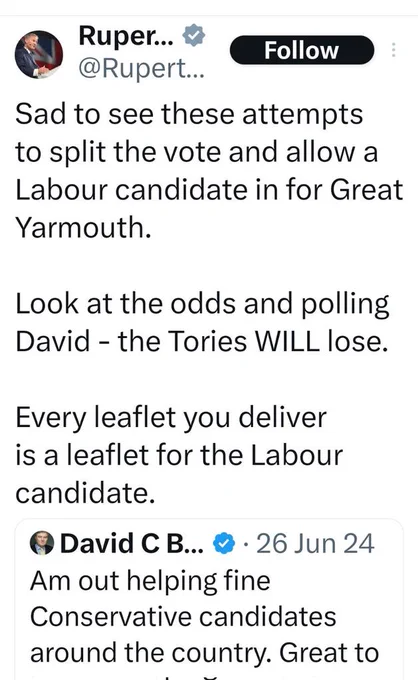Click the blue verified badge on quoted tweet
418x680 pixels.
click(224, 543)
